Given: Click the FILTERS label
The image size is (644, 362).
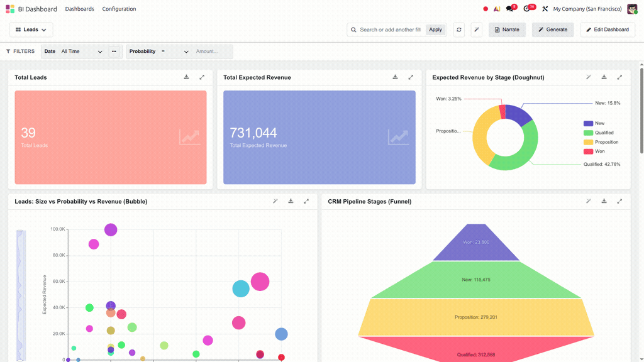Looking at the screenshot, I should [x=20, y=52].
